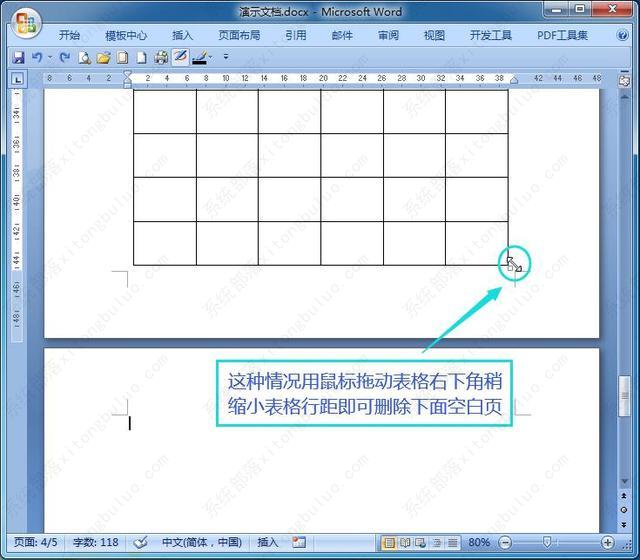Viewport: 640px width, 560px height.
Task: Toggle the 插入 insert mode in status bar
Action: (267, 542)
